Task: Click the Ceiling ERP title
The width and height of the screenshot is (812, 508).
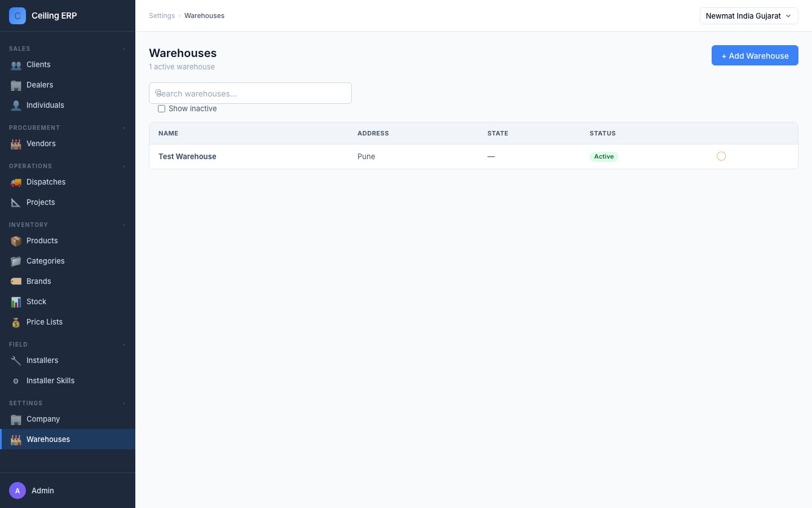Action: point(54,16)
